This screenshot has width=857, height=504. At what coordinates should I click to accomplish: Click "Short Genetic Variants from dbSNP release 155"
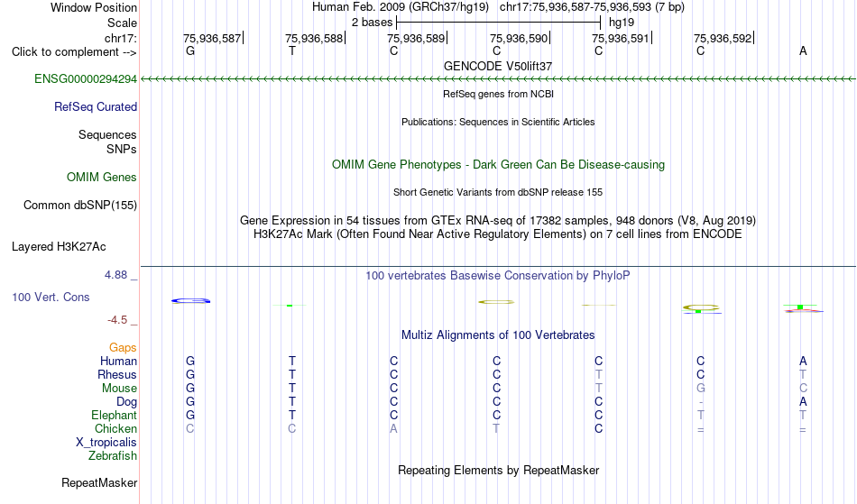498,192
